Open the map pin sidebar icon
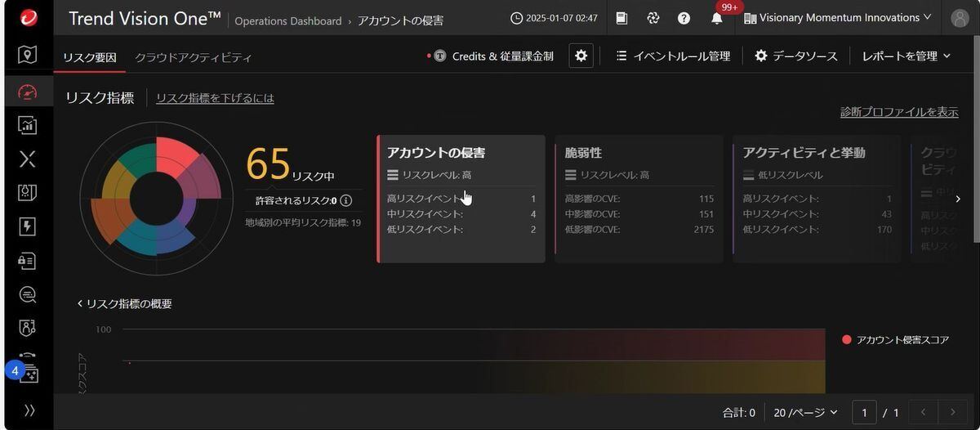This screenshot has height=430, width=980. pyautogui.click(x=27, y=55)
